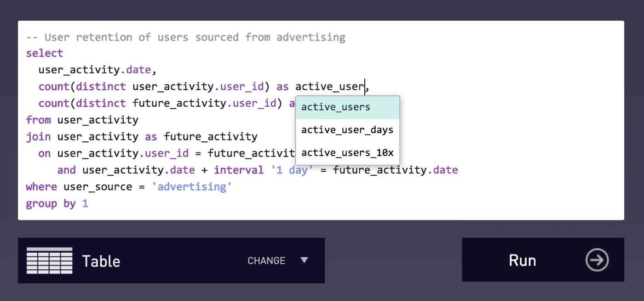Image resolution: width=644 pixels, height=301 pixels.
Task: Click the circled arrow icon on Run
Action: pyautogui.click(x=597, y=260)
